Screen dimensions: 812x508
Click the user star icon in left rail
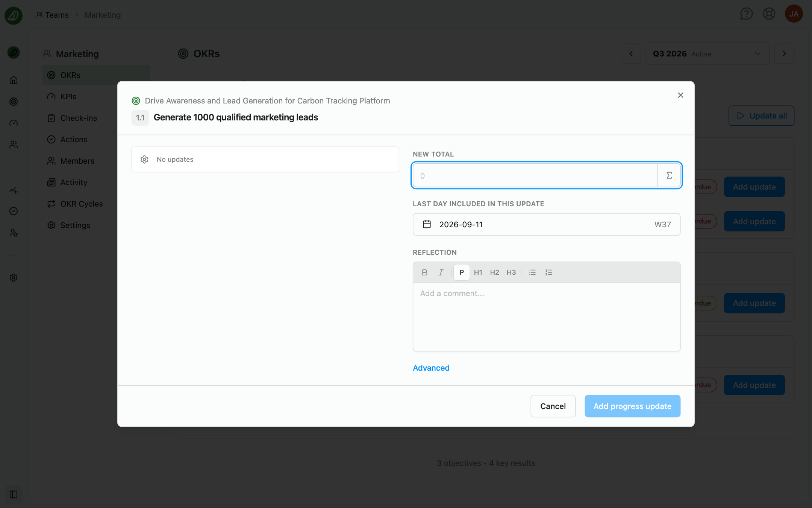point(14,233)
